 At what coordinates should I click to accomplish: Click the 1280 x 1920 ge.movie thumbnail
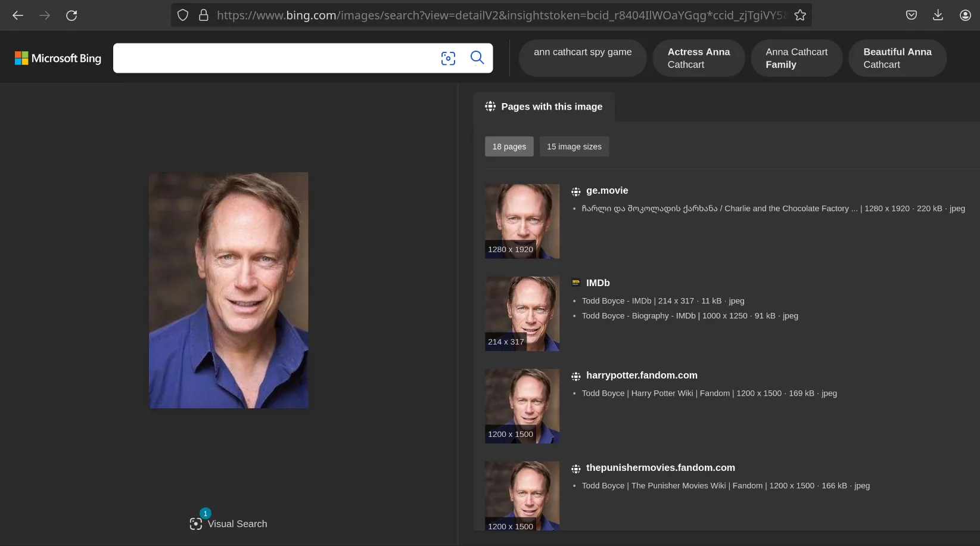(522, 221)
